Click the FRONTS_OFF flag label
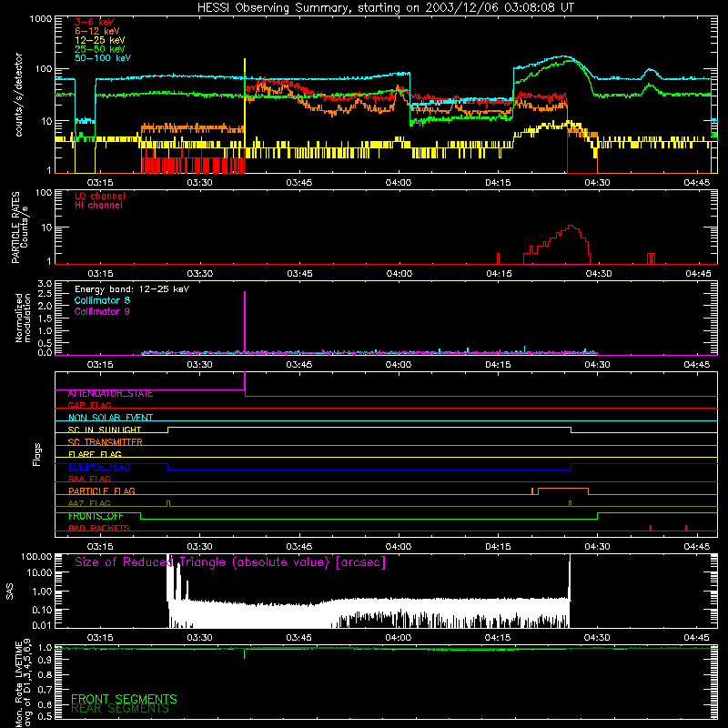The height and width of the screenshot is (728, 728). point(96,516)
